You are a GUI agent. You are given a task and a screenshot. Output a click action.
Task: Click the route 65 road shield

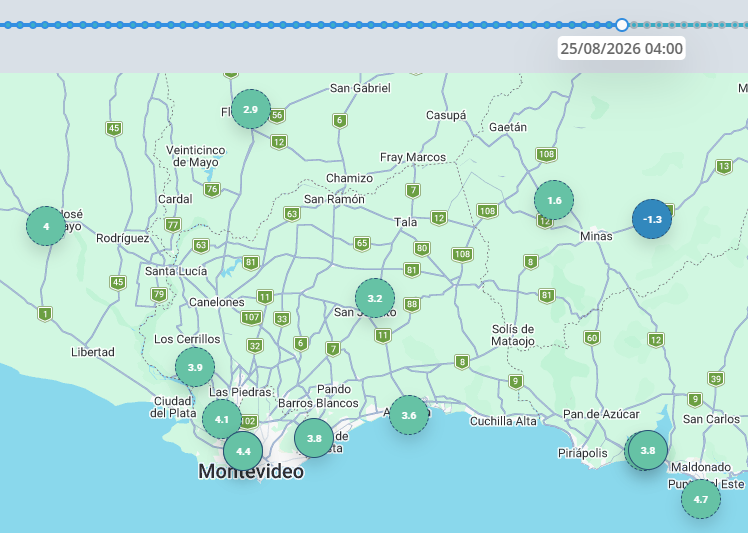coord(362,243)
